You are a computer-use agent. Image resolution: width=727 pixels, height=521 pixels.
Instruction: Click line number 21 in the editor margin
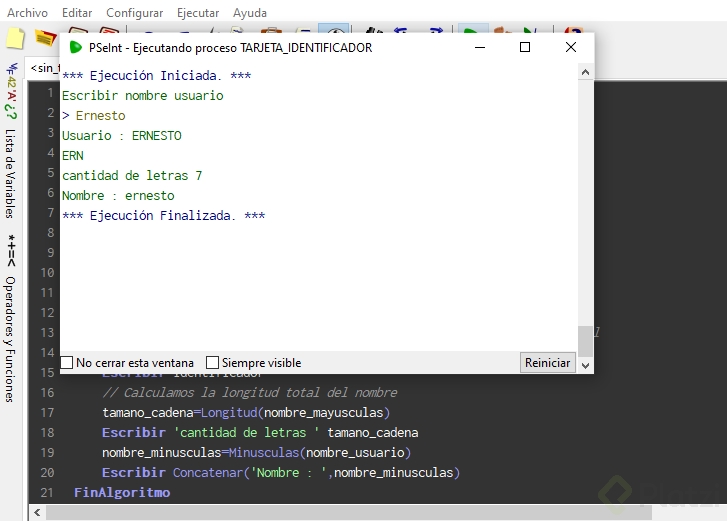(x=47, y=492)
